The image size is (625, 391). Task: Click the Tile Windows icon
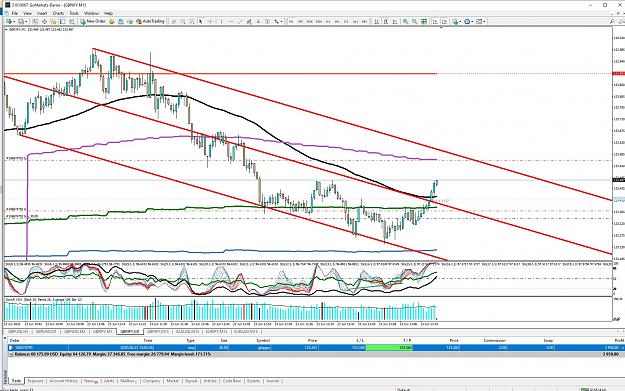tap(424, 22)
